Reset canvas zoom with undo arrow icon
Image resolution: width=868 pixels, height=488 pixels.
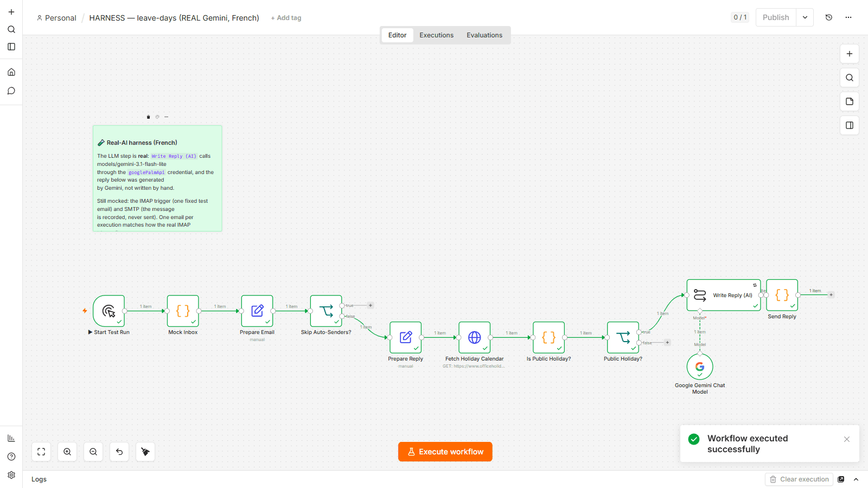click(119, 452)
